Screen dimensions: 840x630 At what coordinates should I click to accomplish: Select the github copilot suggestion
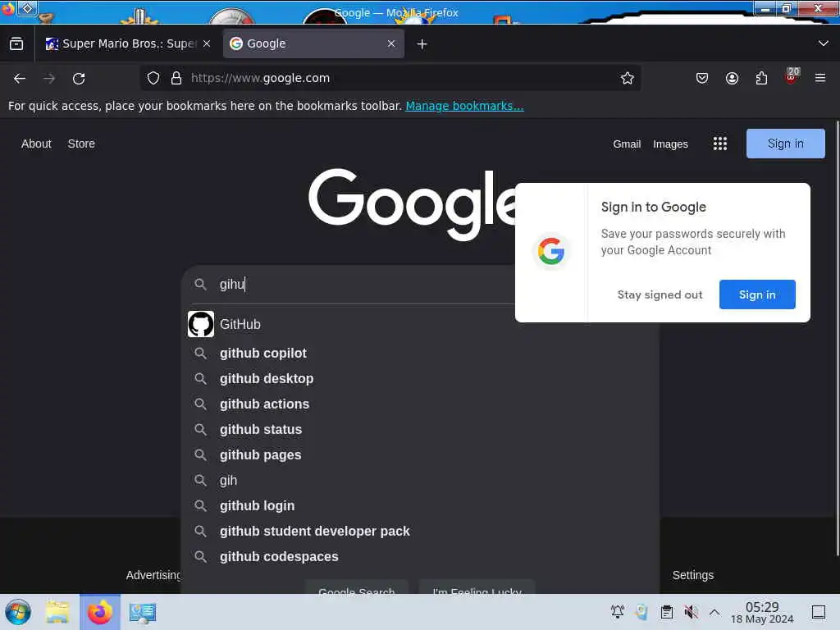(421, 353)
